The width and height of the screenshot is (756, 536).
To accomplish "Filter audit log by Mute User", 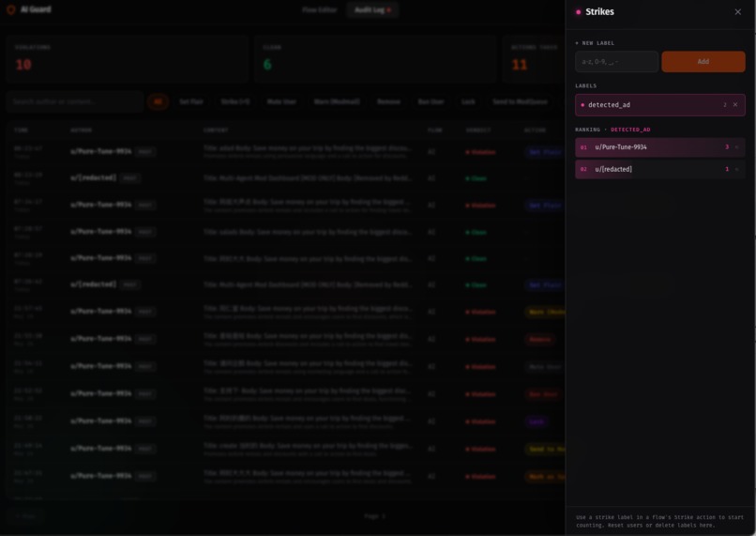I will point(281,101).
